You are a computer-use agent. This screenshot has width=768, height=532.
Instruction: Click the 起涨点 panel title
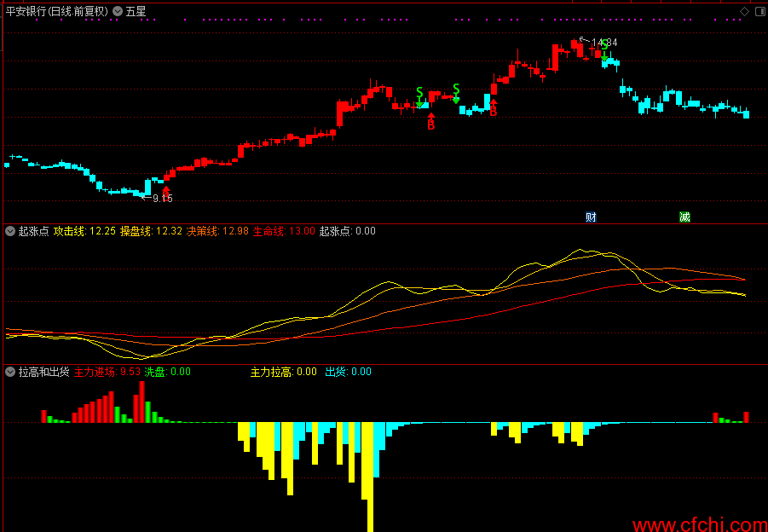(33, 232)
